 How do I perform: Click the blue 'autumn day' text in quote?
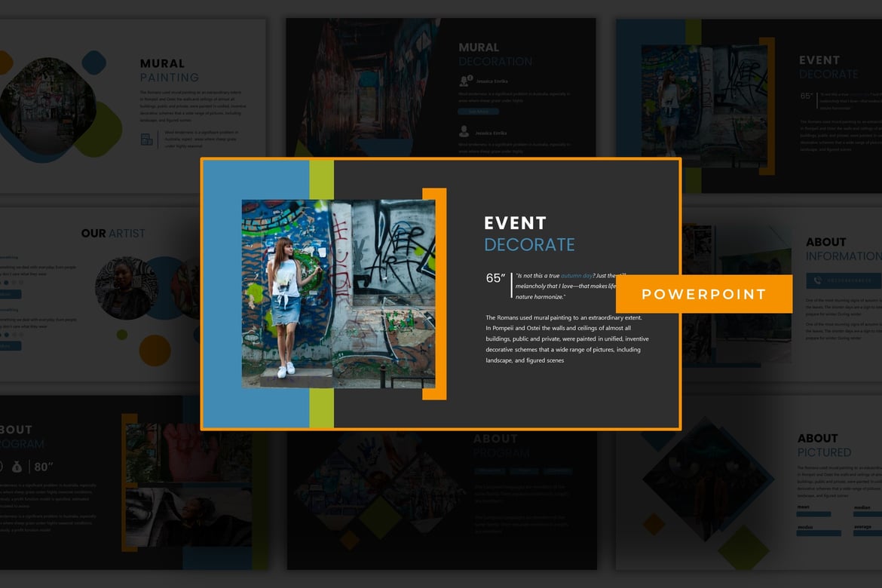(x=577, y=276)
